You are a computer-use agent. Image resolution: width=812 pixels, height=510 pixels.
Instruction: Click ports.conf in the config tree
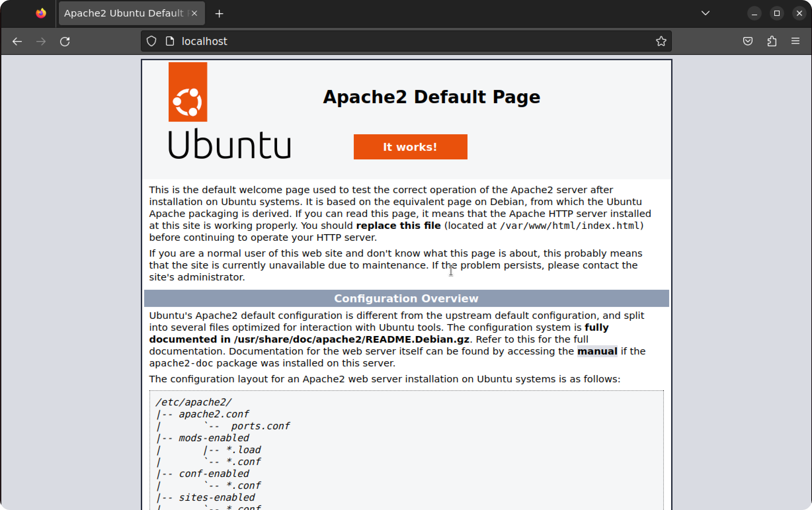pyautogui.click(x=260, y=426)
